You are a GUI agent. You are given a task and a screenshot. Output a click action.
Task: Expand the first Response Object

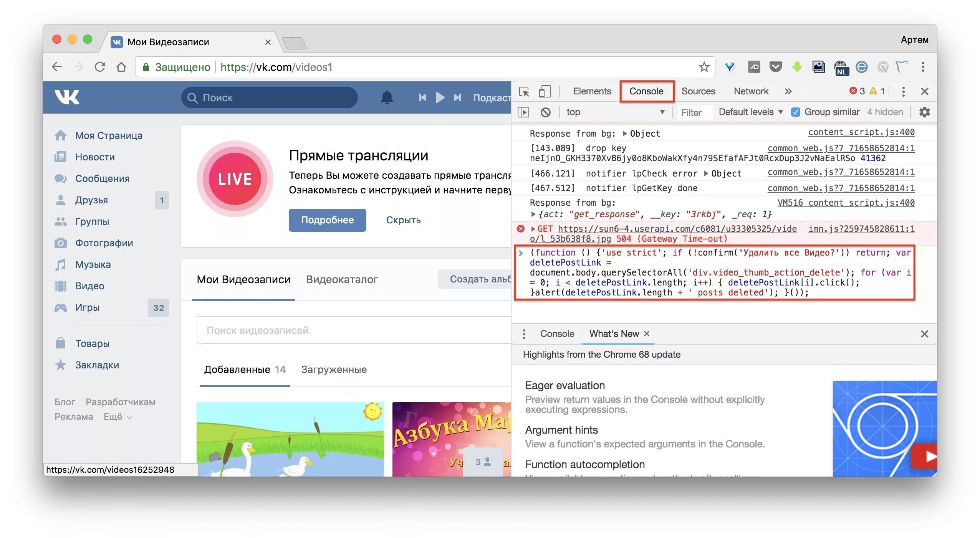tap(625, 134)
